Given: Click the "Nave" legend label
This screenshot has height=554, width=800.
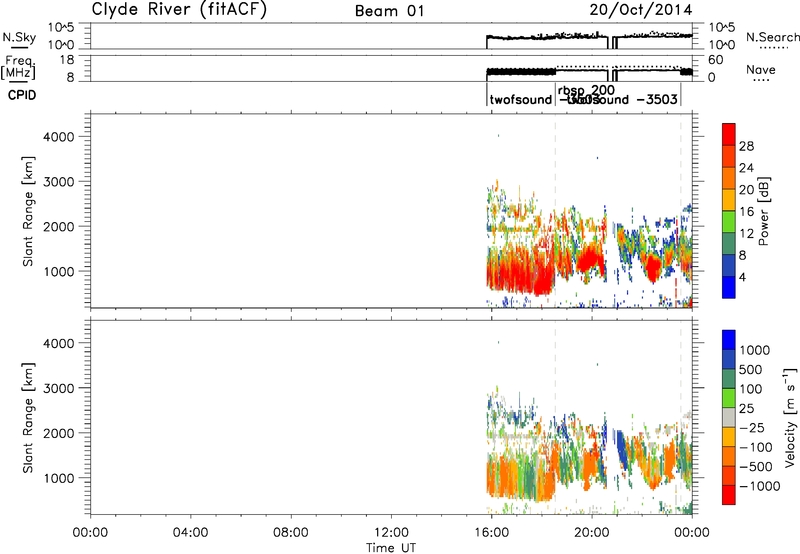Looking at the screenshot, I should point(761,69).
